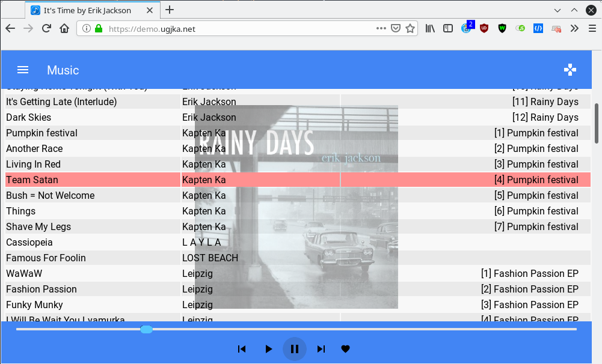Open extension with blue badge 2

(x=468, y=27)
